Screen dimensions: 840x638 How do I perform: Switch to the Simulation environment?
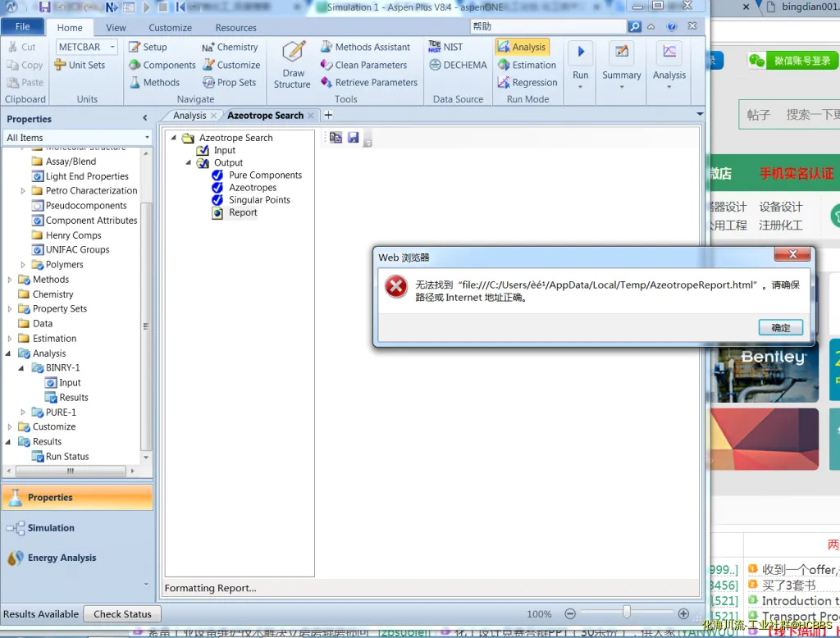77,528
